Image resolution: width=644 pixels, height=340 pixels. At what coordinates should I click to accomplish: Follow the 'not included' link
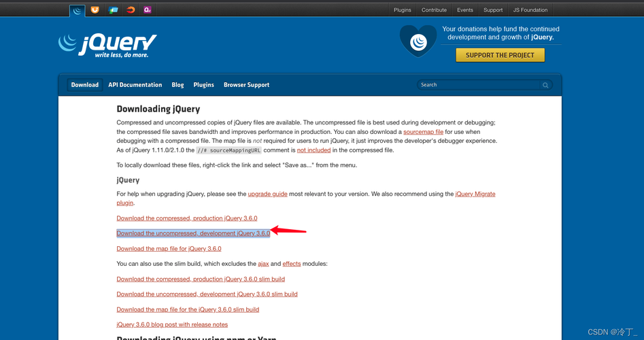(313, 150)
